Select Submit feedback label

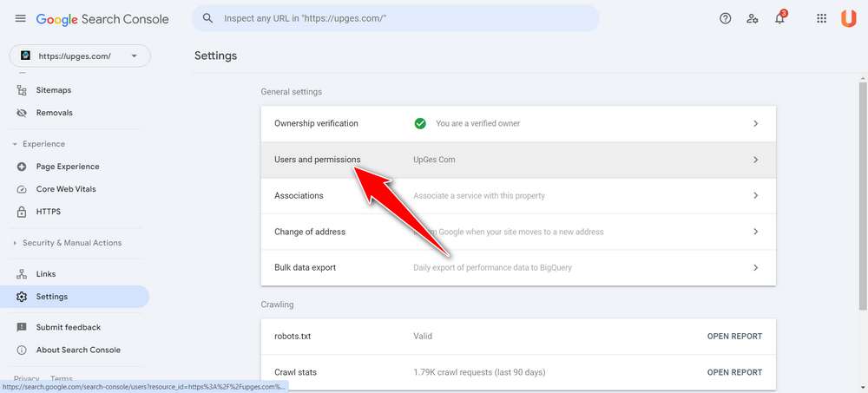point(68,327)
